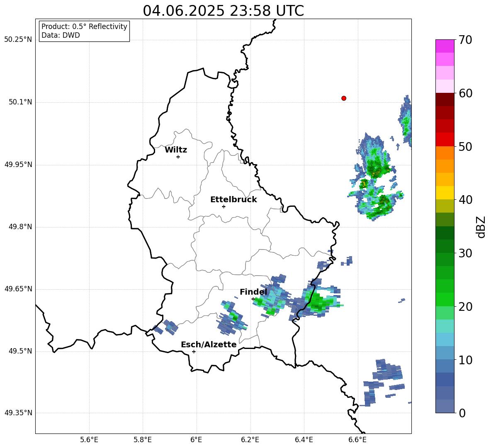Viewport: 491px width, 448px height.
Task: Click the colorbar tick label '50'
Action: 465,146
